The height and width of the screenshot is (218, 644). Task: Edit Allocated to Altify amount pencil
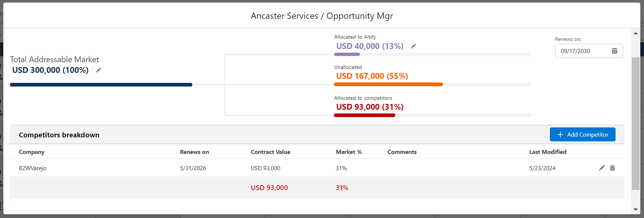413,46
